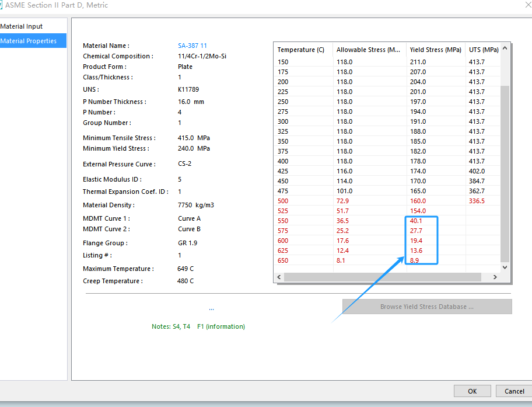The width and height of the screenshot is (532, 407).
Task: Click Minimum Tensile Stress value 415.0 MPa
Action: point(194,138)
